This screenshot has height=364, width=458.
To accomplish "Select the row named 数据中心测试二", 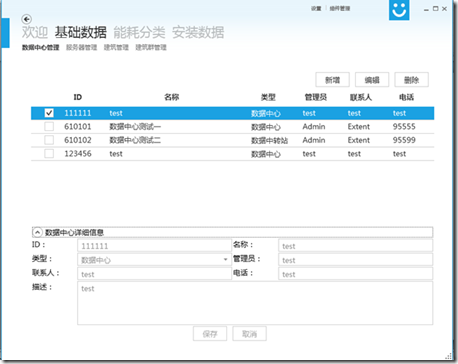I will [233, 140].
